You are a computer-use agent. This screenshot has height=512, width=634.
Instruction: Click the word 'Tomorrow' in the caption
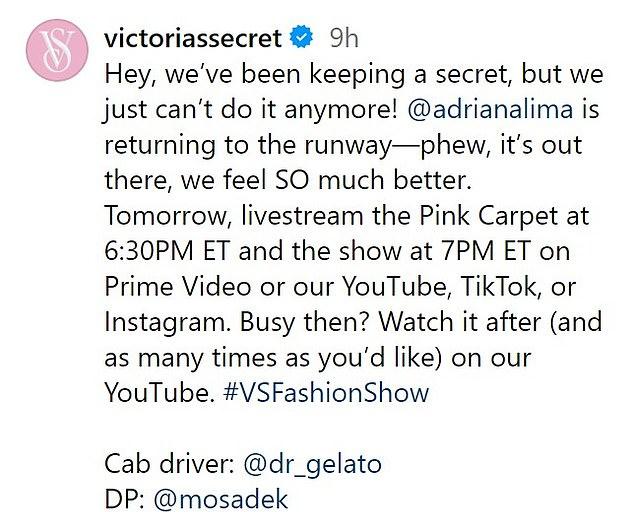tap(166, 216)
